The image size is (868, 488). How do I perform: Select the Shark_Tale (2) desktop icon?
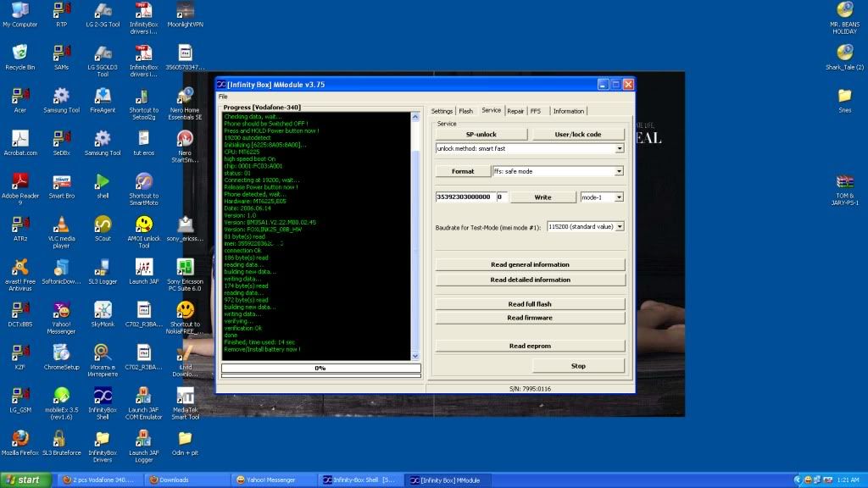(x=845, y=58)
